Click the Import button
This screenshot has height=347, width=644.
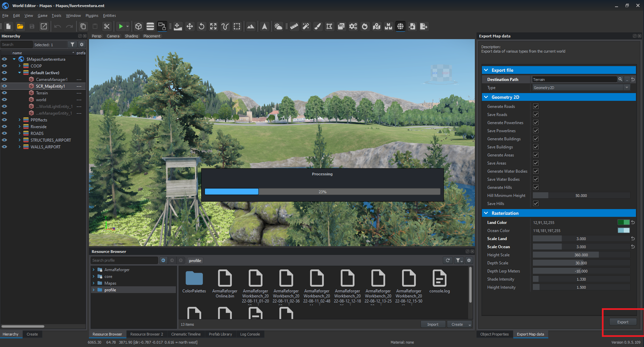[433, 324]
